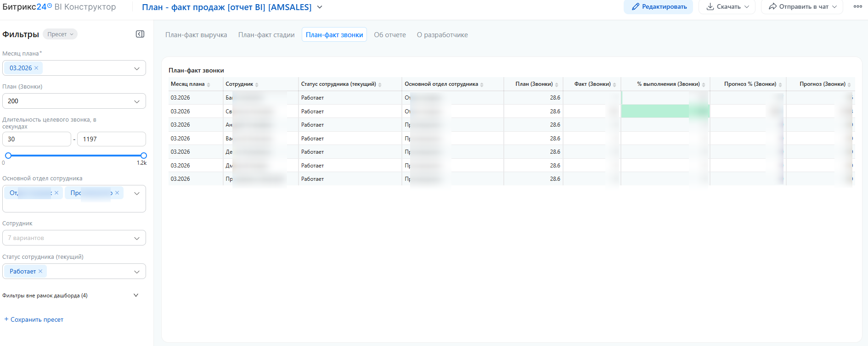Viewport: 868px width, 346px height.
Task: Sort by Факт (Звонки) column icon
Action: [614, 84]
